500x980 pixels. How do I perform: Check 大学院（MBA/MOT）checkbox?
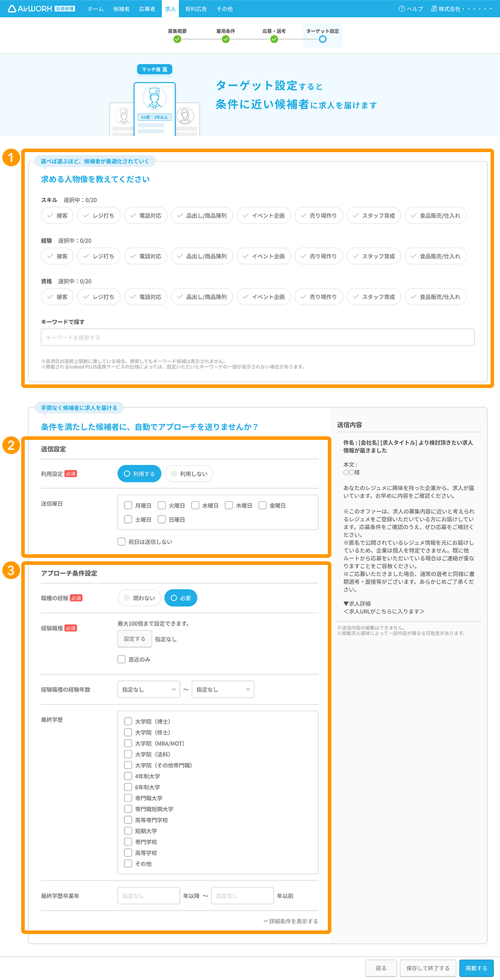click(x=128, y=743)
